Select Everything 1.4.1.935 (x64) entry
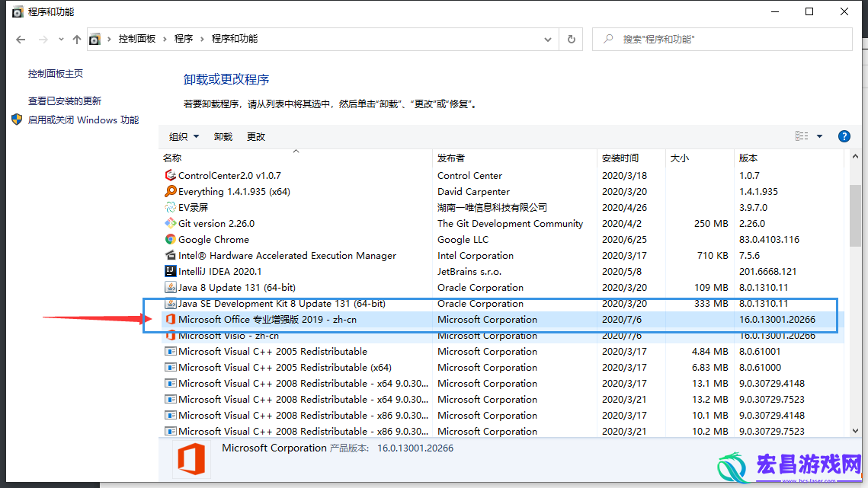Viewport: 868px width, 488px height. 234,191
